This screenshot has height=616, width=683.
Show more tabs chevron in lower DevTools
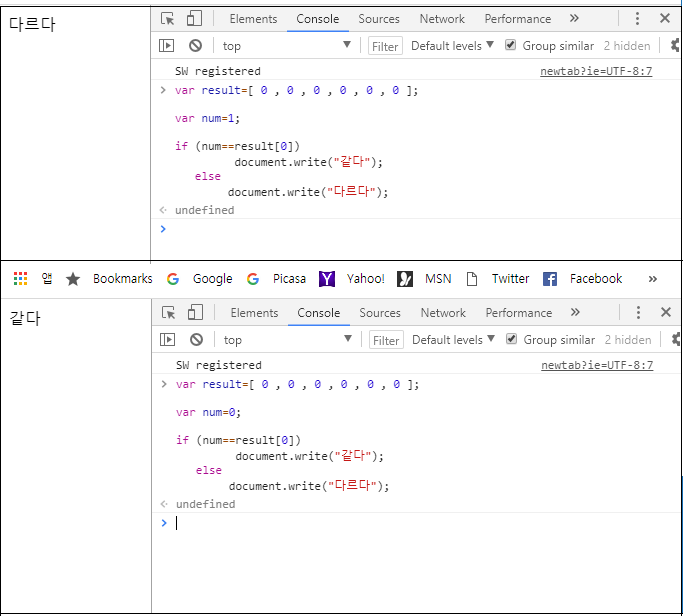pyautogui.click(x=575, y=312)
